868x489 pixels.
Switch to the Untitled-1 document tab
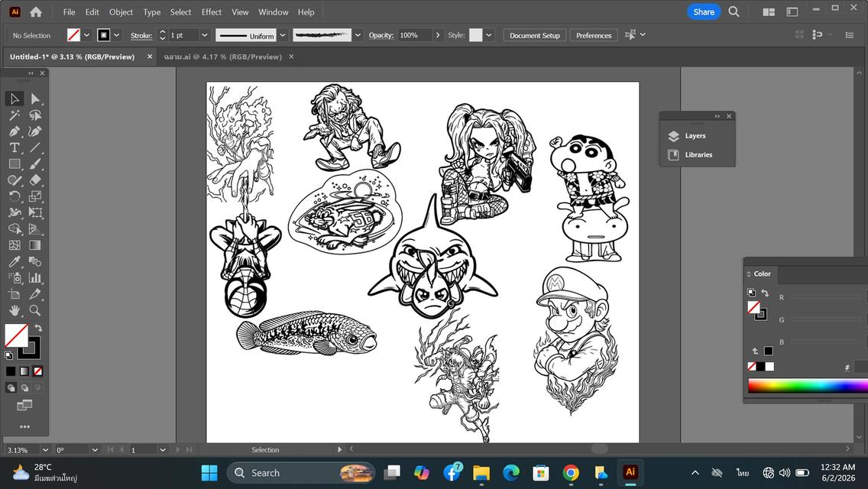tap(72, 57)
